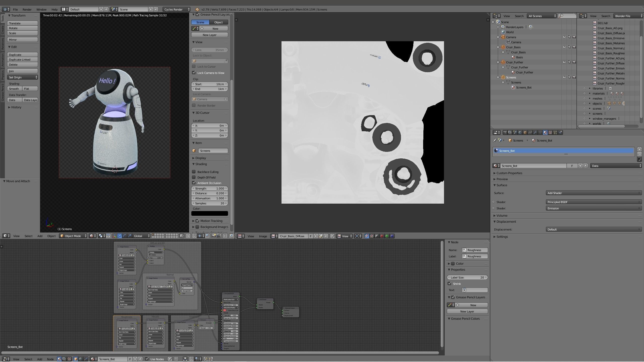Click the New Layer button in 3D view
The width and height of the screenshot is (644, 362).
click(209, 35)
